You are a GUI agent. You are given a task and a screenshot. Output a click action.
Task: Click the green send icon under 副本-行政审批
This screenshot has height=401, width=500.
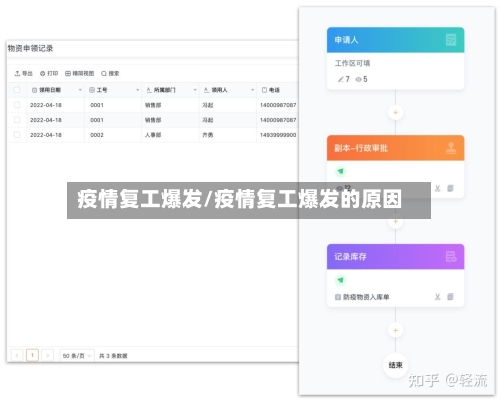[340, 171]
